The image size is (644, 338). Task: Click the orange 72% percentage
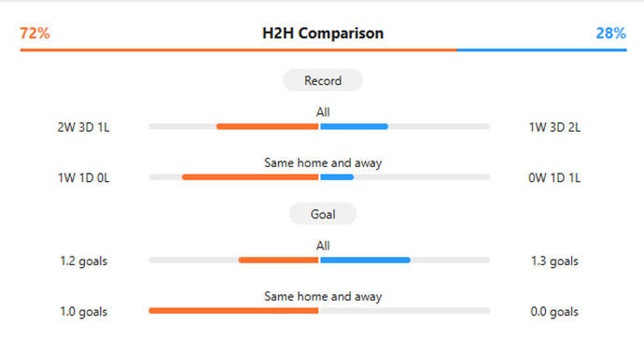(x=35, y=34)
